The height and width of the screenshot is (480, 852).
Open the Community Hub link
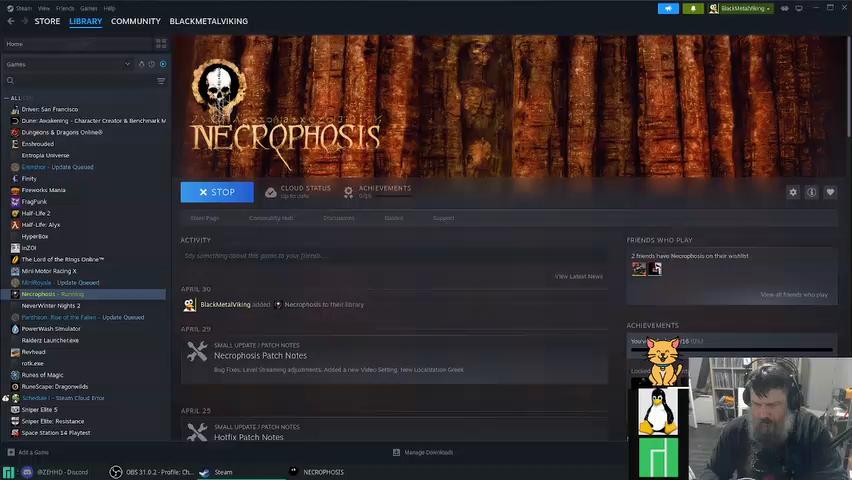pyautogui.click(x=271, y=218)
